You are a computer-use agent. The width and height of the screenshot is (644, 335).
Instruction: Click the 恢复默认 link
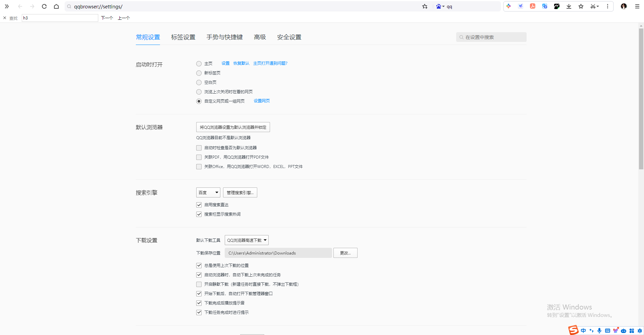point(241,63)
